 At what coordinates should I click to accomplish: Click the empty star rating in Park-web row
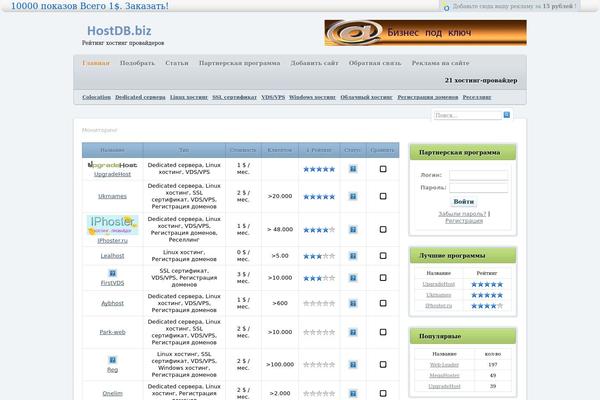319,332
